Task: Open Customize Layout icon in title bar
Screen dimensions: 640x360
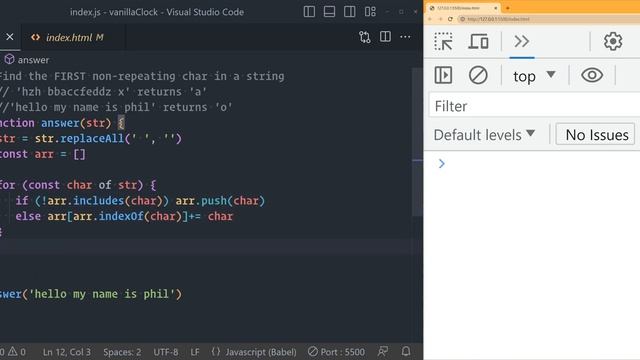Action: (x=370, y=12)
